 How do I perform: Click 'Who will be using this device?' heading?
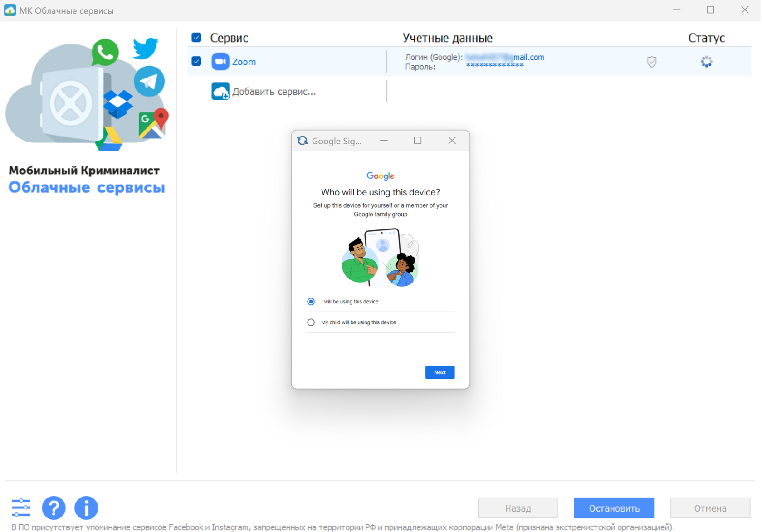point(381,192)
